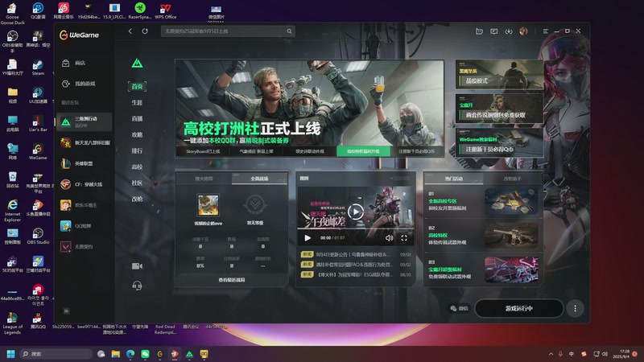Click the search magnifier icon
Viewport: 644px width, 362px height.
(x=289, y=31)
